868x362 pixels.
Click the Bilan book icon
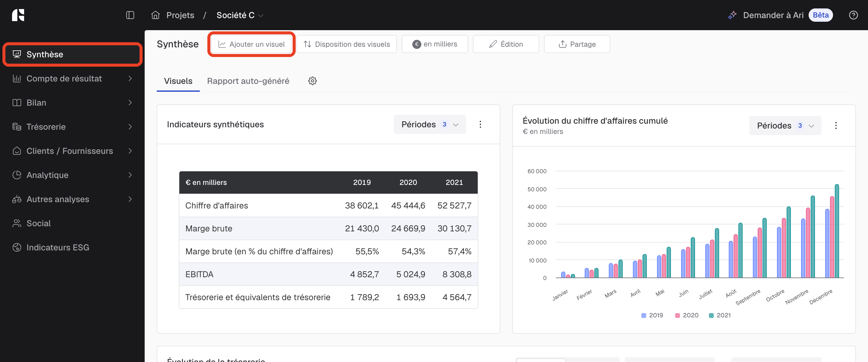click(17, 103)
